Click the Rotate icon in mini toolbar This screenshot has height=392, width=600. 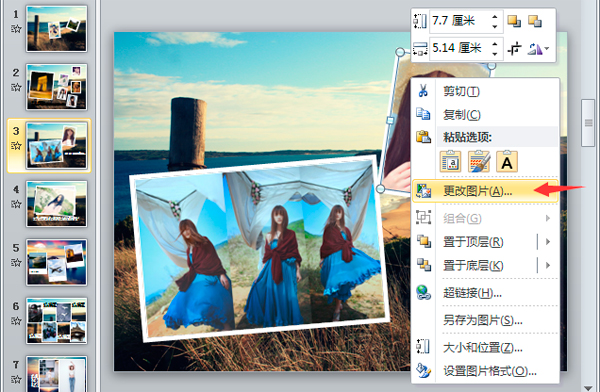535,49
